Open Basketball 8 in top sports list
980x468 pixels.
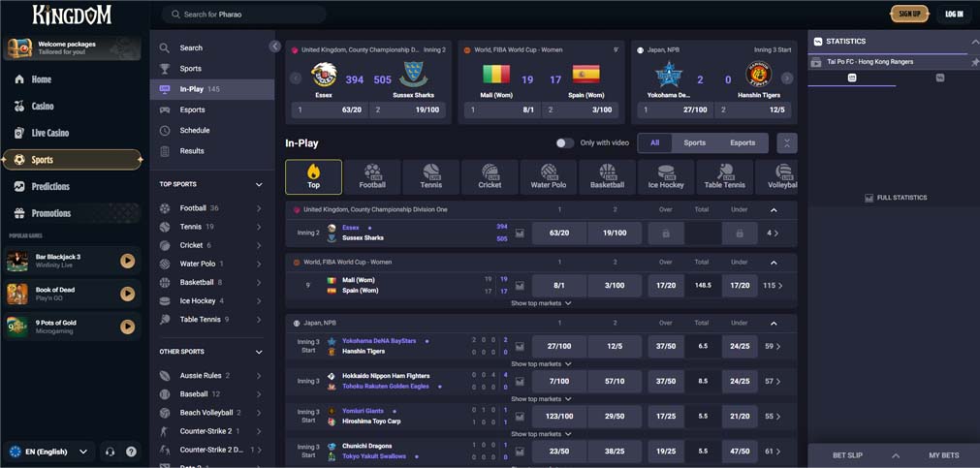(x=212, y=282)
